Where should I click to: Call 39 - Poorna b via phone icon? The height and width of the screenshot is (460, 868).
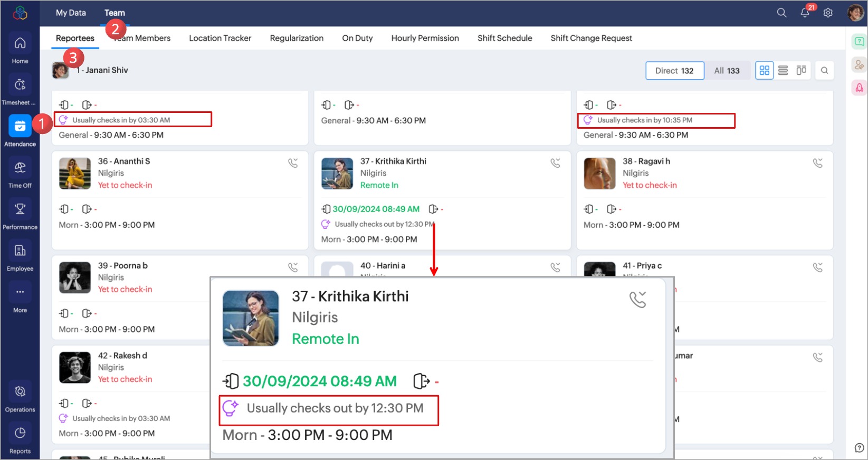point(293,267)
